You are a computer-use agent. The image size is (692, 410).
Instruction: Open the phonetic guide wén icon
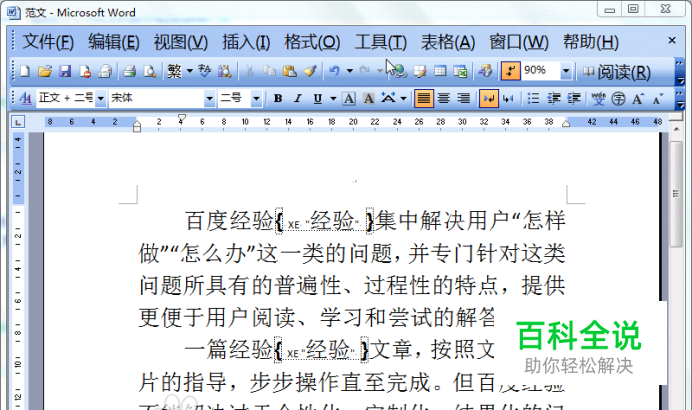pos(598,98)
